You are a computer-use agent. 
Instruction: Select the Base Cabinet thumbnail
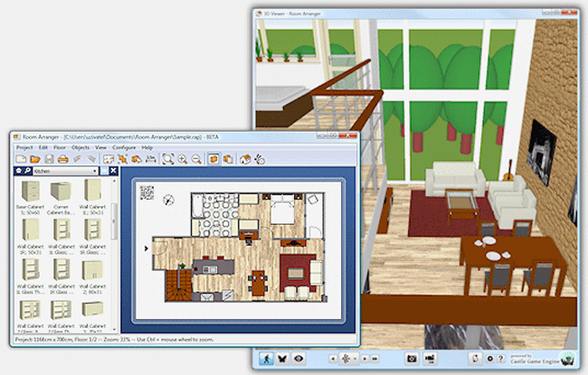(x=30, y=191)
